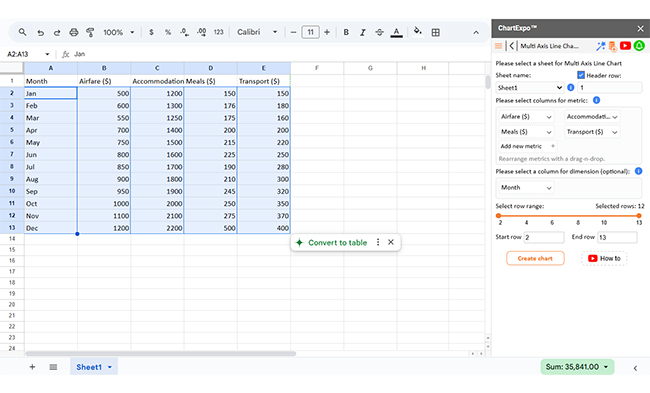Click the font size field showing 11
The height and width of the screenshot is (393, 650).
(x=310, y=32)
